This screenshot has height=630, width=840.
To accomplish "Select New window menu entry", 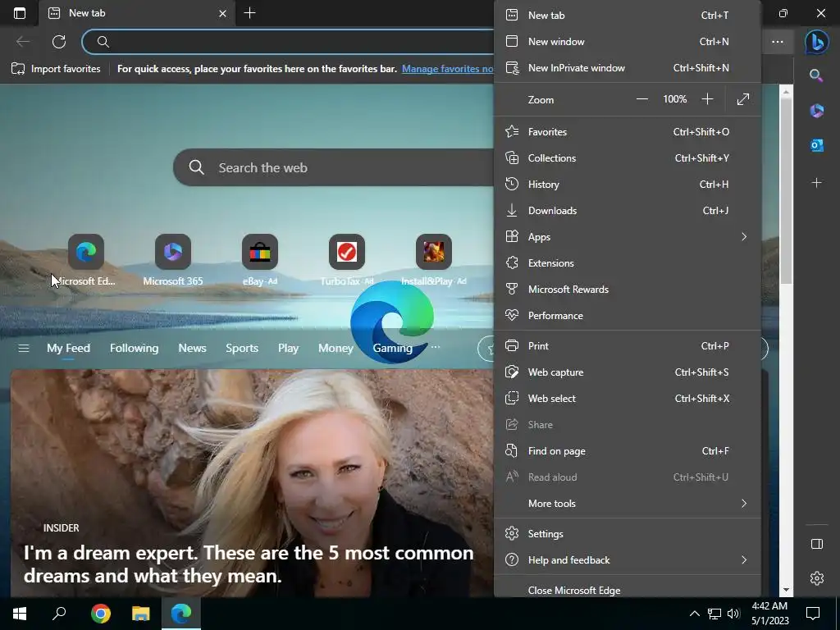I will tap(628, 41).
